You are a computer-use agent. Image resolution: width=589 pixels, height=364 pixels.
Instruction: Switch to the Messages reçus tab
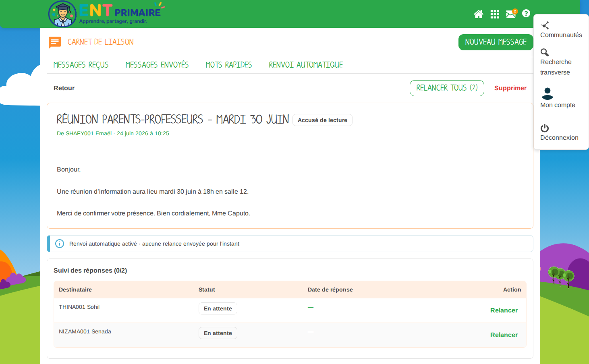point(81,65)
